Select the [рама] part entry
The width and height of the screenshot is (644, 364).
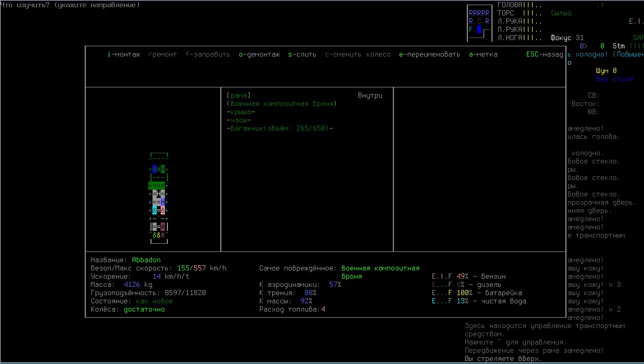pos(238,96)
